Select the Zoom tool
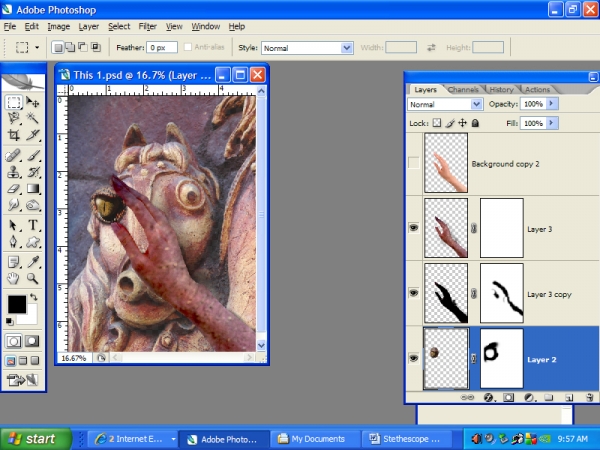600x450 pixels. pyautogui.click(x=33, y=278)
